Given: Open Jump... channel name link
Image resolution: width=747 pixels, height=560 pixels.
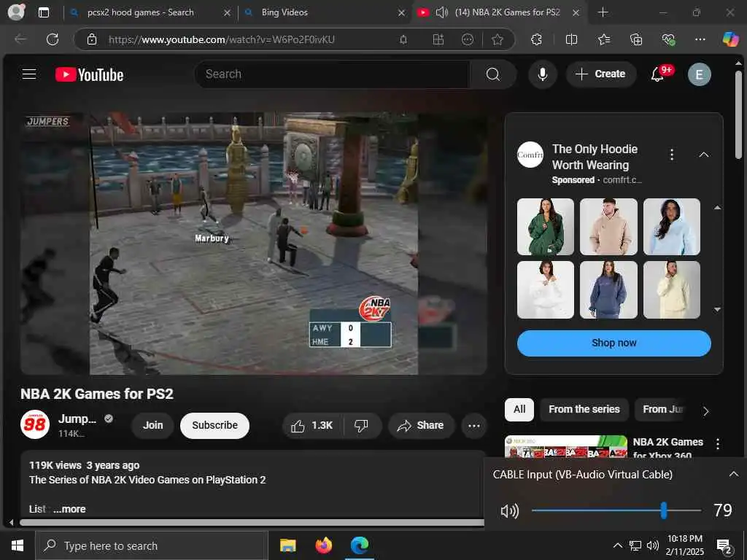Looking at the screenshot, I should (77, 419).
